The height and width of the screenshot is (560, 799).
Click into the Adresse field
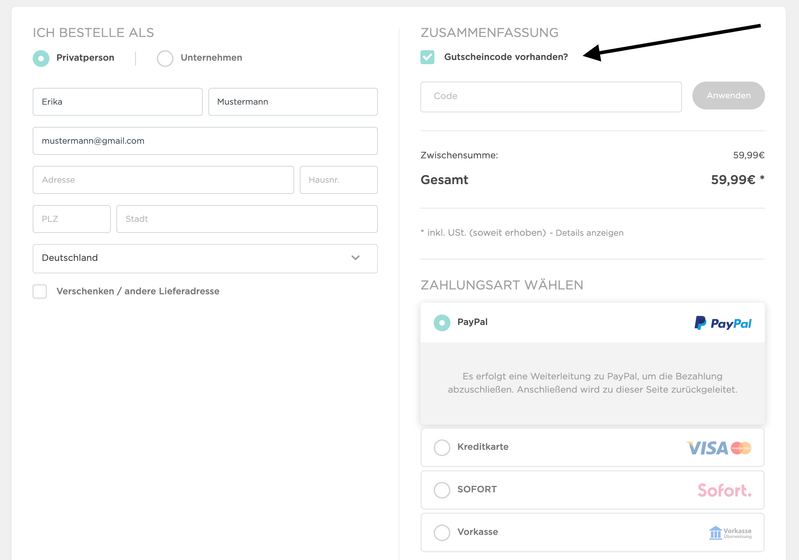(163, 180)
